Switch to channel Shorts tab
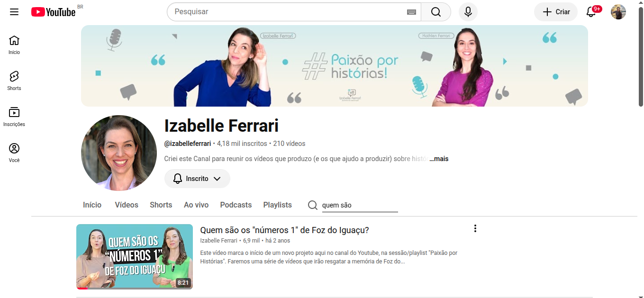The width and height of the screenshot is (644, 298). 161,205
